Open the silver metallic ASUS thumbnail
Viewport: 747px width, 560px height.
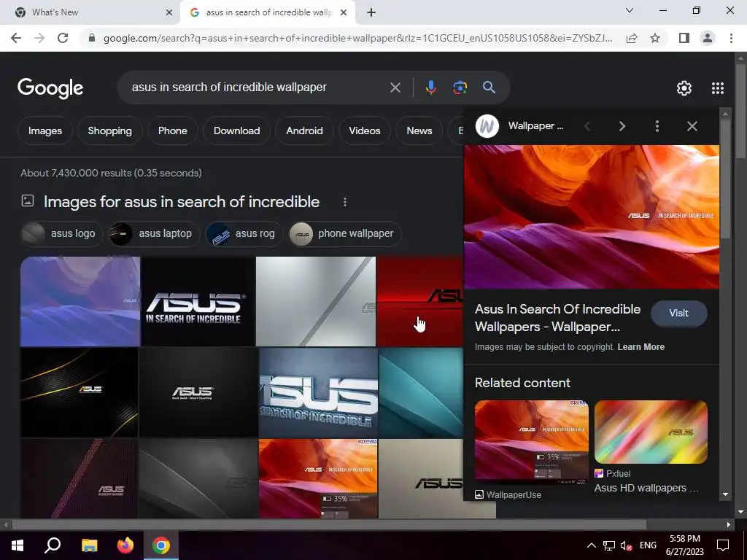click(x=316, y=301)
